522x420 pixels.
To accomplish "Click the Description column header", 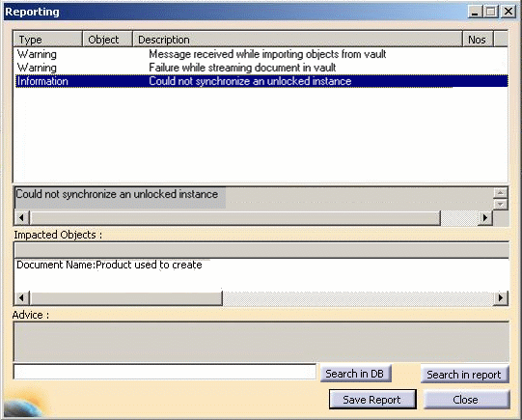I will point(297,40).
